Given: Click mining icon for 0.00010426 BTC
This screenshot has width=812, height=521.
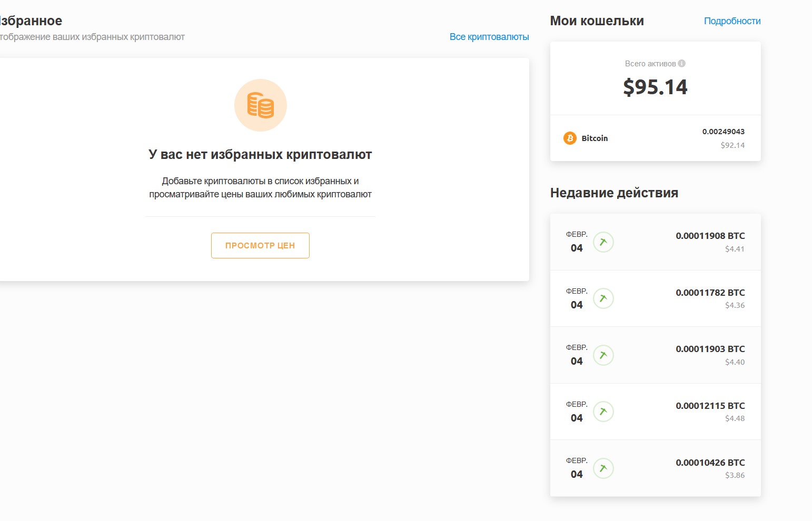Looking at the screenshot, I should [603, 468].
